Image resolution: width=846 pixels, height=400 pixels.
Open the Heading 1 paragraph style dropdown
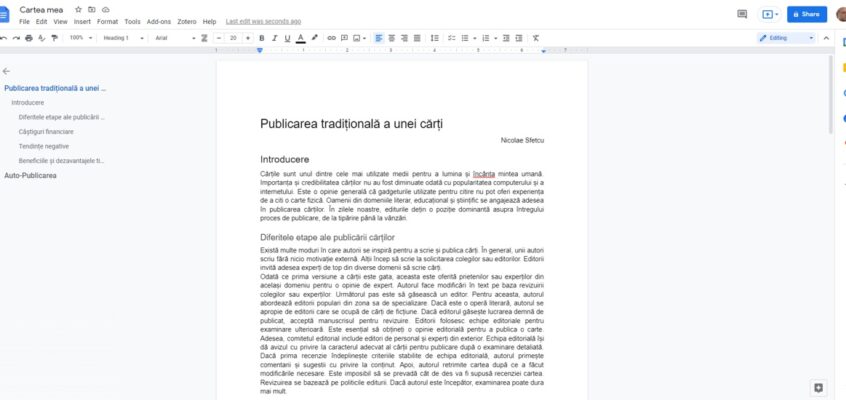click(124, 38)
